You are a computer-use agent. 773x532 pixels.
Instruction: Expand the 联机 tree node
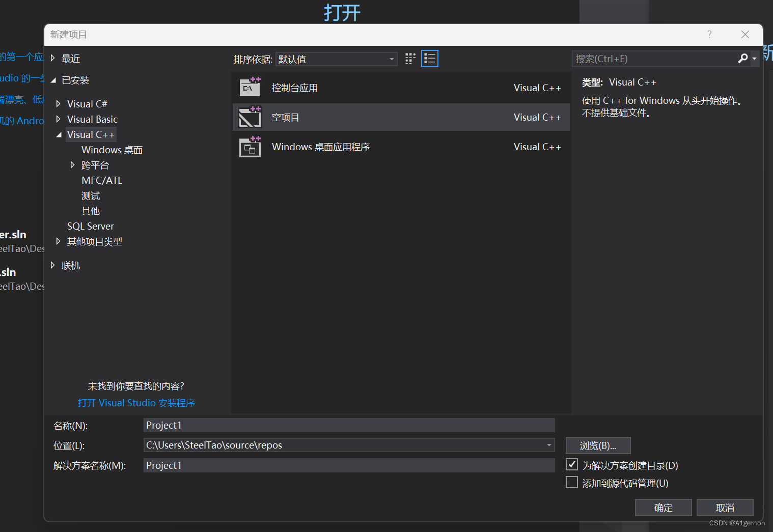coord(52,265)
